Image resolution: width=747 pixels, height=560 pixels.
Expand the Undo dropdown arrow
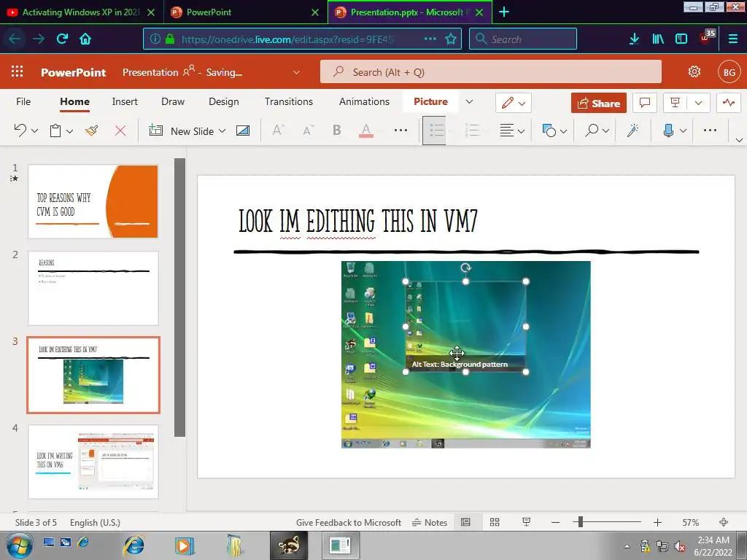(35, 131)
